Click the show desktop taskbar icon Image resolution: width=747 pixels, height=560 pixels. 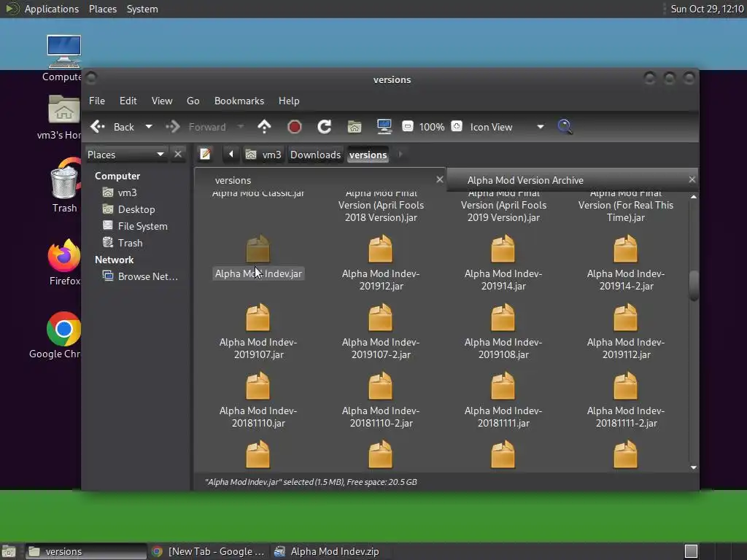click(9, 551)
